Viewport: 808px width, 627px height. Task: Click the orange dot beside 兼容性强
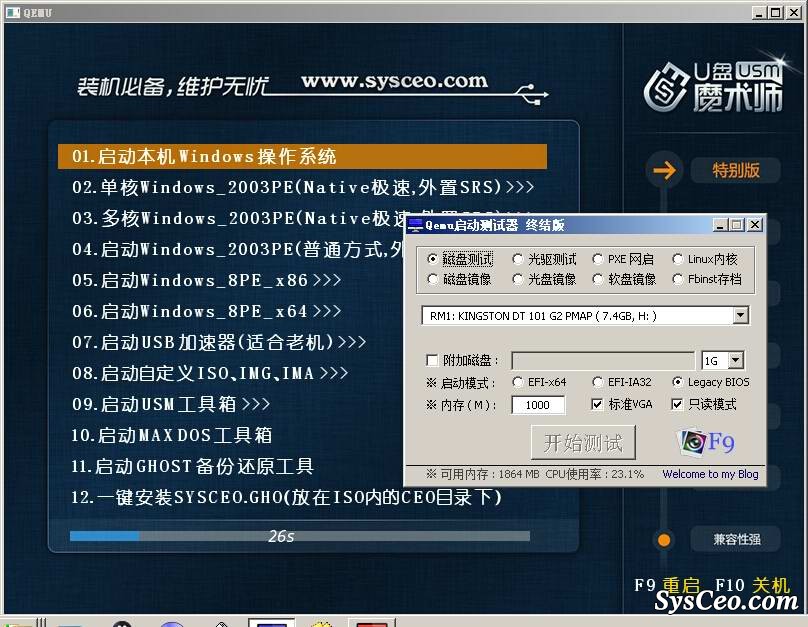point(664,540)
